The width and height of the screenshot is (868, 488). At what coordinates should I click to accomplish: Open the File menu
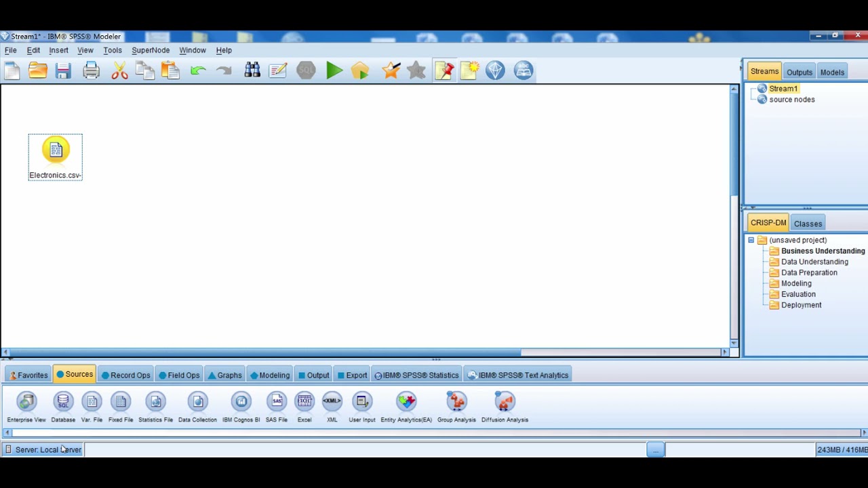point(11,50)
